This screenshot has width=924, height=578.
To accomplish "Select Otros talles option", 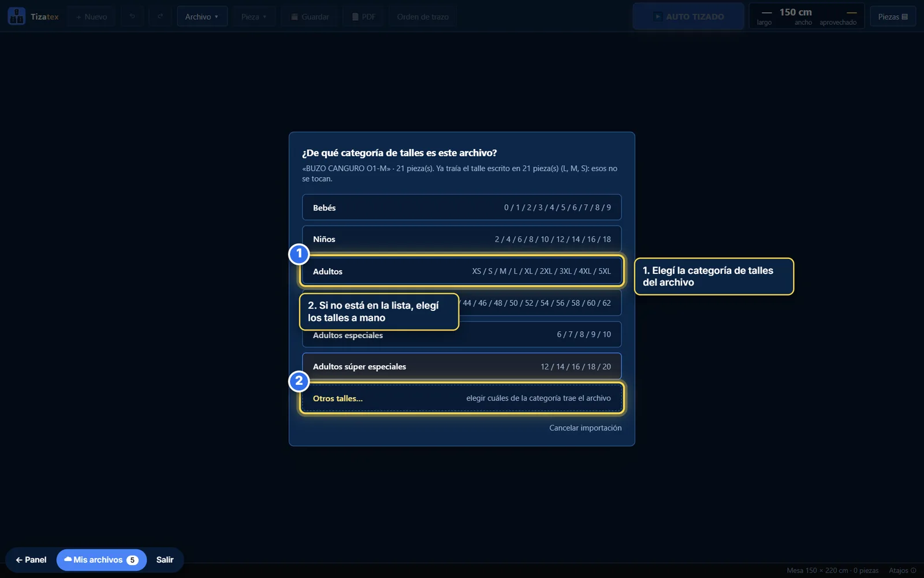I will pyautogui.click(x=461, y=398).
